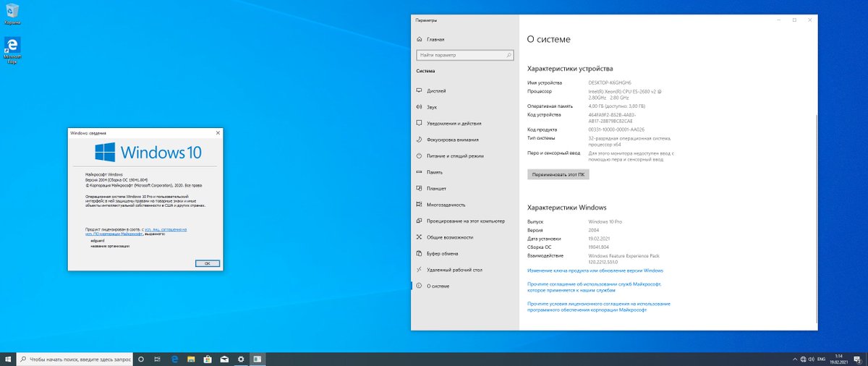
Task: Launch Microsoft Edge from the taskbar
Action: pyautogui.click(x=174, y=359)
